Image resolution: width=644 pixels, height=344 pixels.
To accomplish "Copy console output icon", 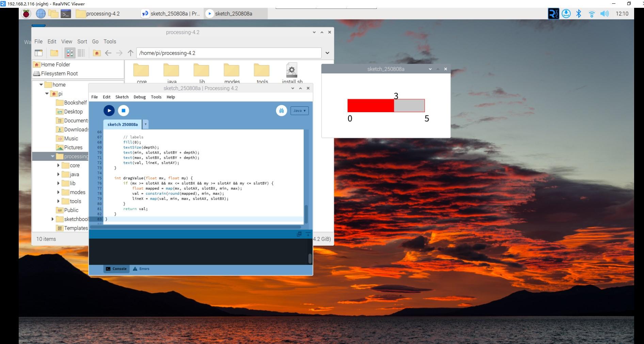I will [299, 234].
